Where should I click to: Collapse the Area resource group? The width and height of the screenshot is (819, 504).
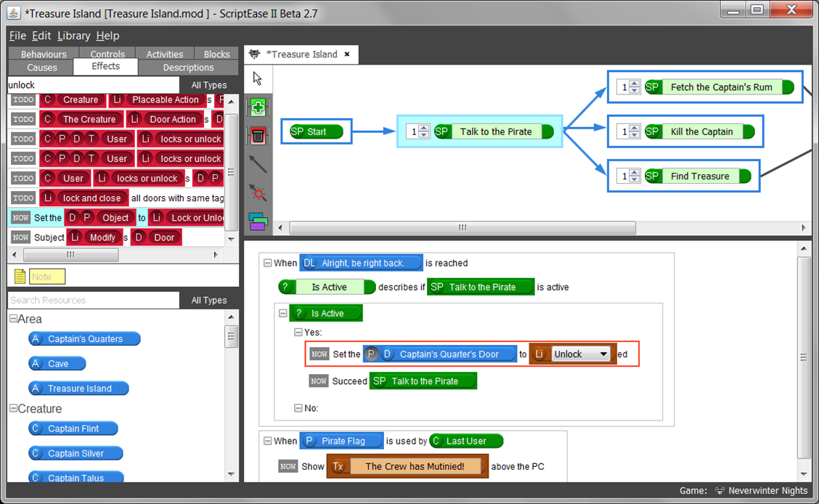tap(14, 318)
